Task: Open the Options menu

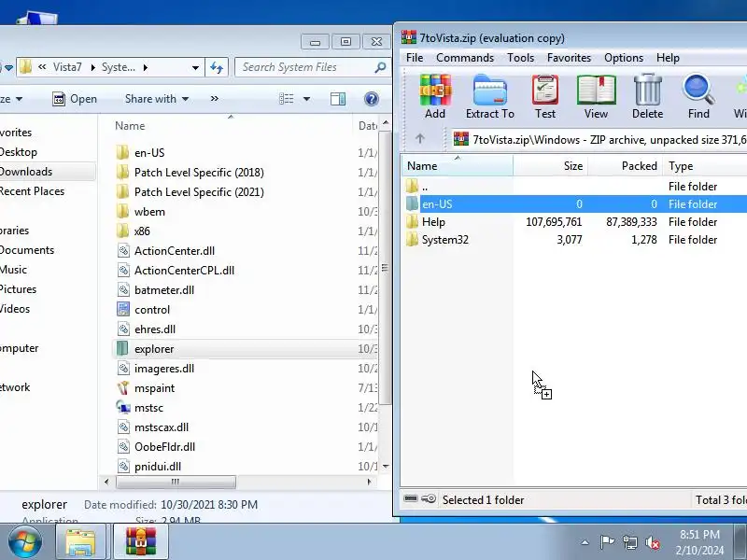Action: [624, 58]
